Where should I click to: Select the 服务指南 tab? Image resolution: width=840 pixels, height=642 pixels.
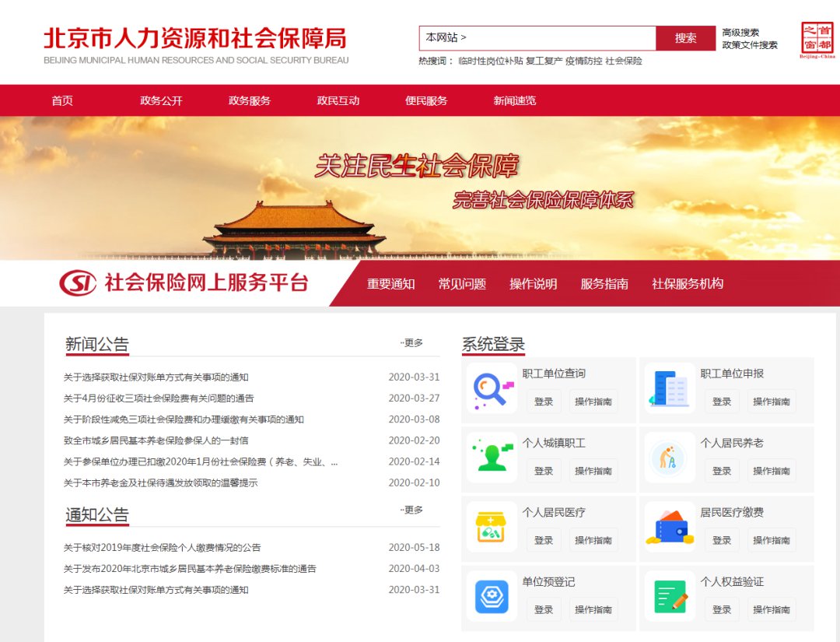click(604, 284)
